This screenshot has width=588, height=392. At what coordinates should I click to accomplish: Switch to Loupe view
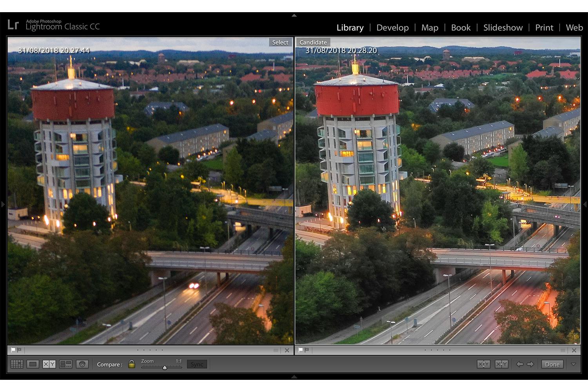coord(33,364)
